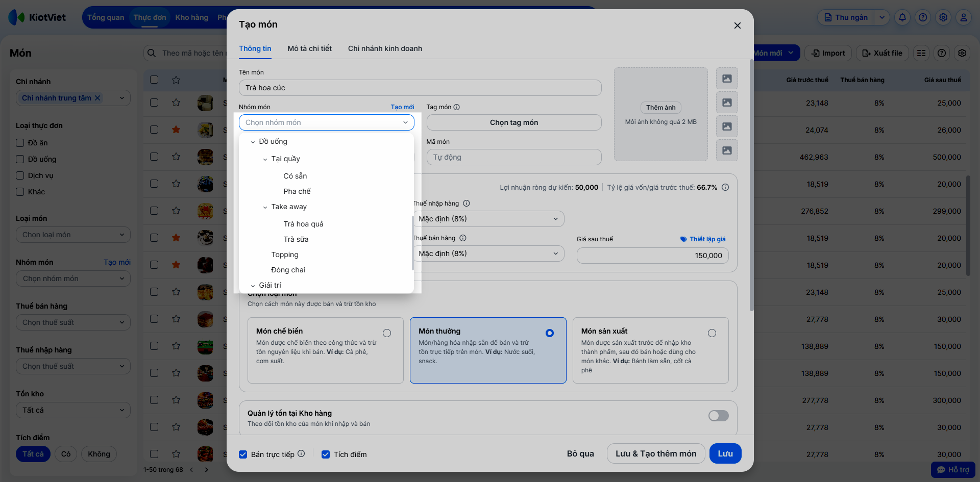Image resolution: width=980 pixels, height=482 pixels.
Task: Open the Hỗ trợ chat support
Action: point(953,470)
